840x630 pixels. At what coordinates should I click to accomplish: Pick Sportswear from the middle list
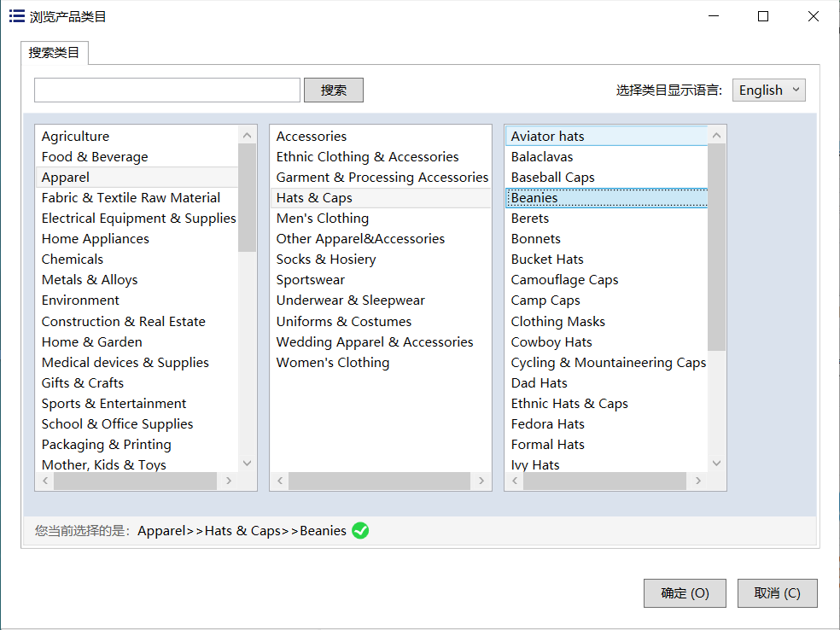311,280
